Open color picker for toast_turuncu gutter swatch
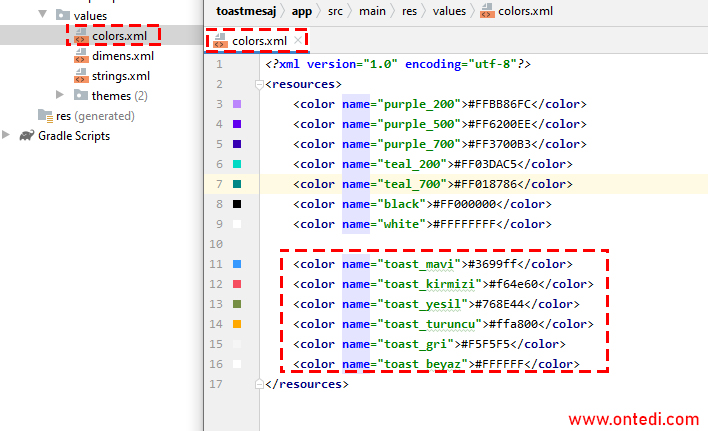The image size is (708, 431). (237, 324)
